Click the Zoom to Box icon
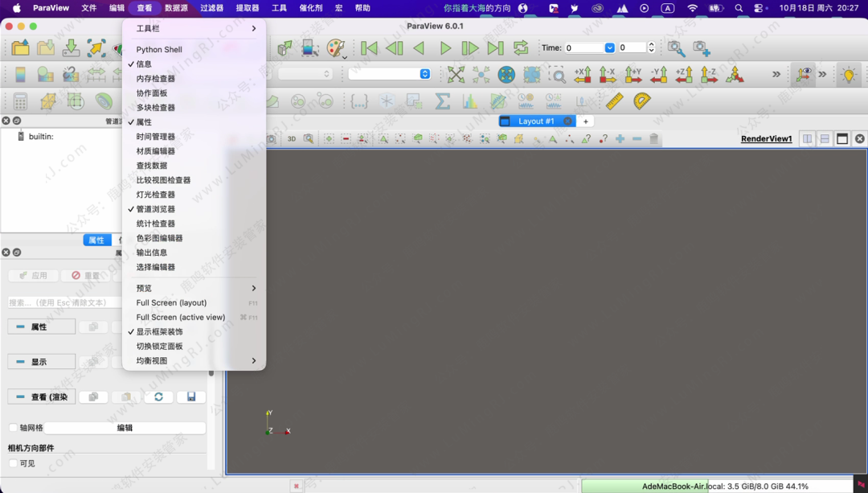This screenshot has height=493, width=868. point(557,75)
